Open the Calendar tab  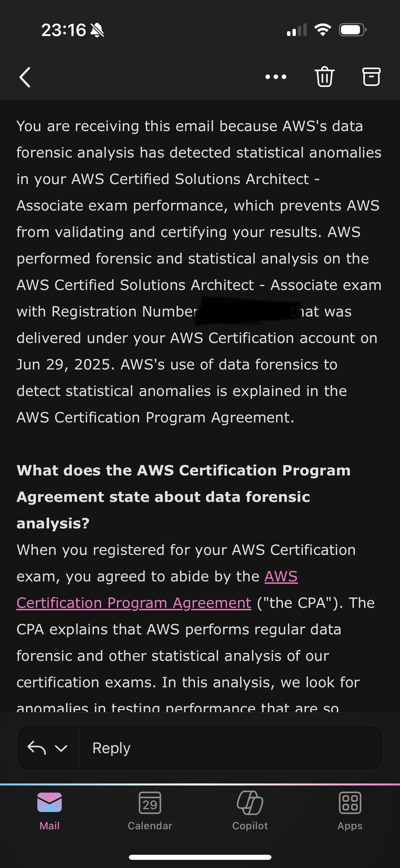150,810
